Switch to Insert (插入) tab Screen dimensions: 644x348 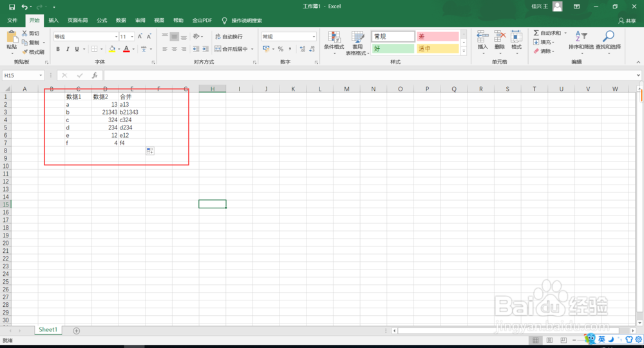(53, 20)
